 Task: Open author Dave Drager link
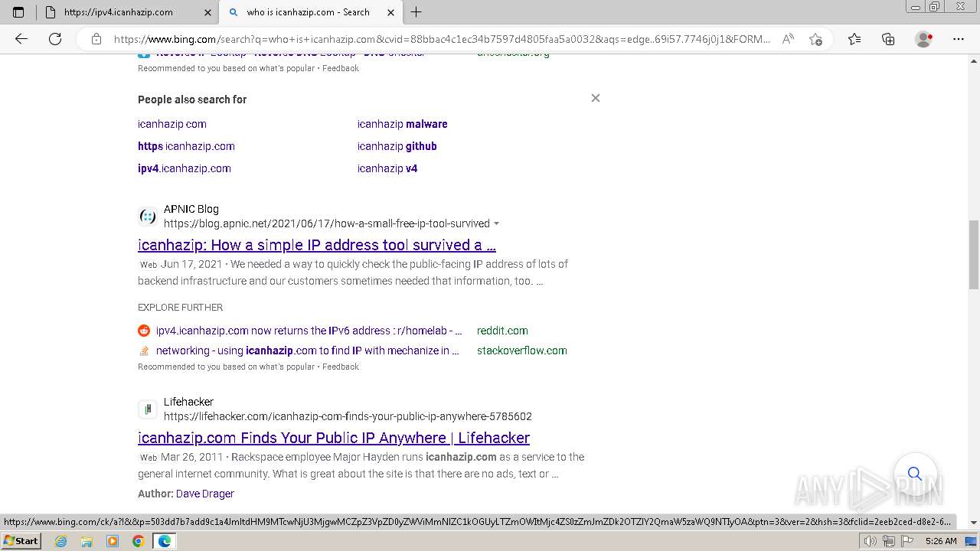click(x=205, y=494)
